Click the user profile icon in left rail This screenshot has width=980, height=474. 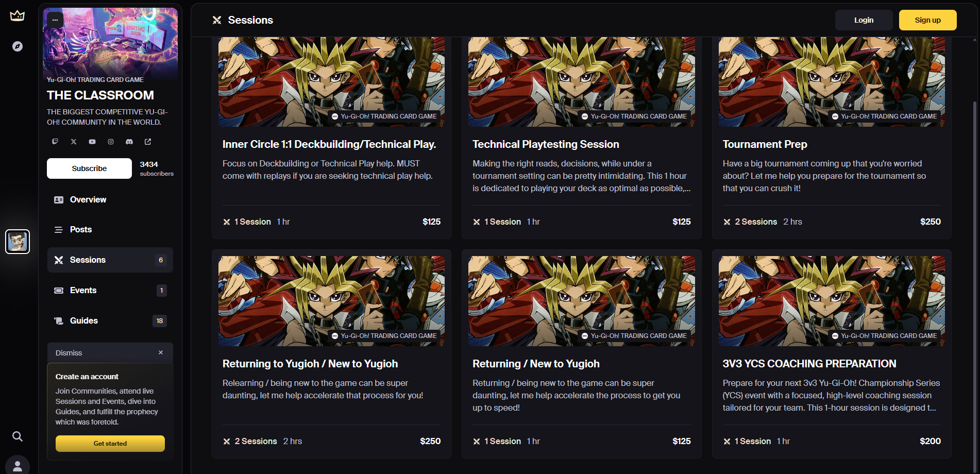18,466
